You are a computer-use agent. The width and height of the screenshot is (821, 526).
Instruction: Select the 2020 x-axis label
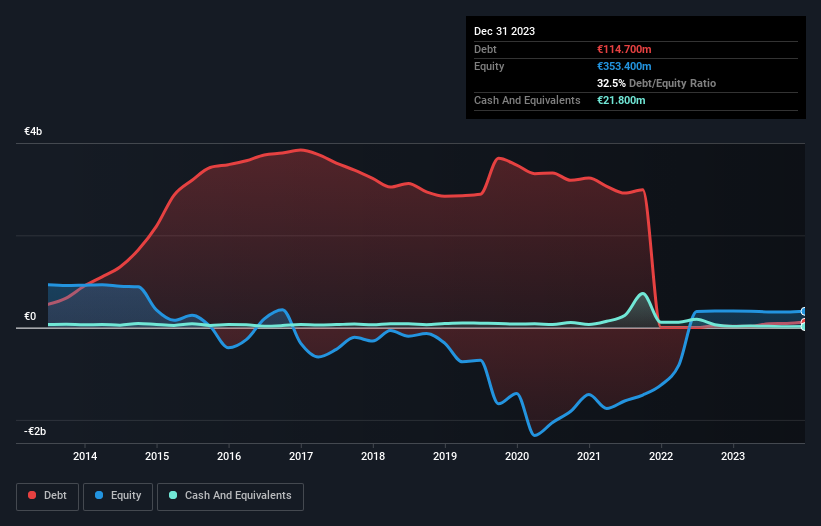[x=517, y=456]
